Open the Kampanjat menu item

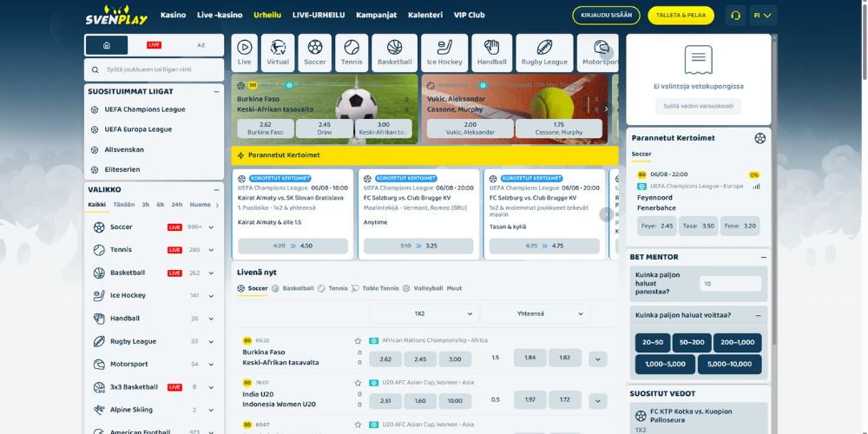(x=377, y=15)
